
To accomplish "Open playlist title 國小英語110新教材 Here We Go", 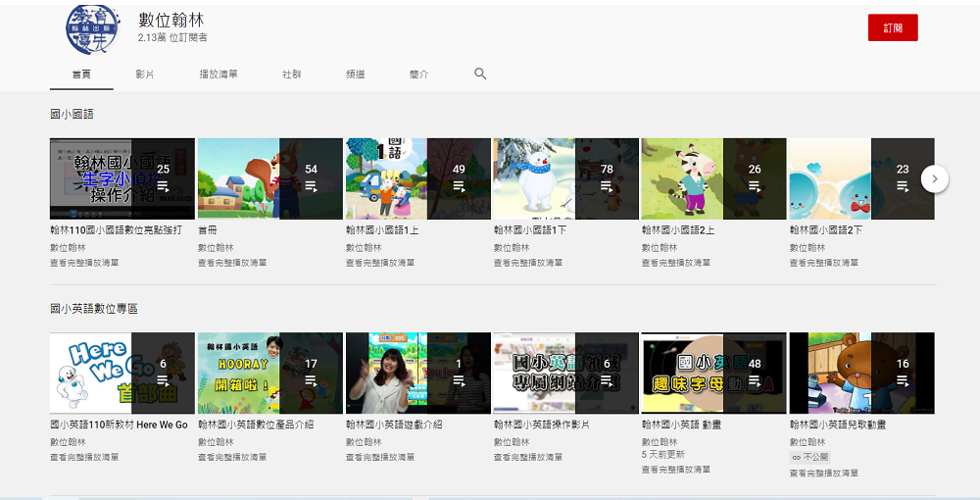I will tap(119, 425).
